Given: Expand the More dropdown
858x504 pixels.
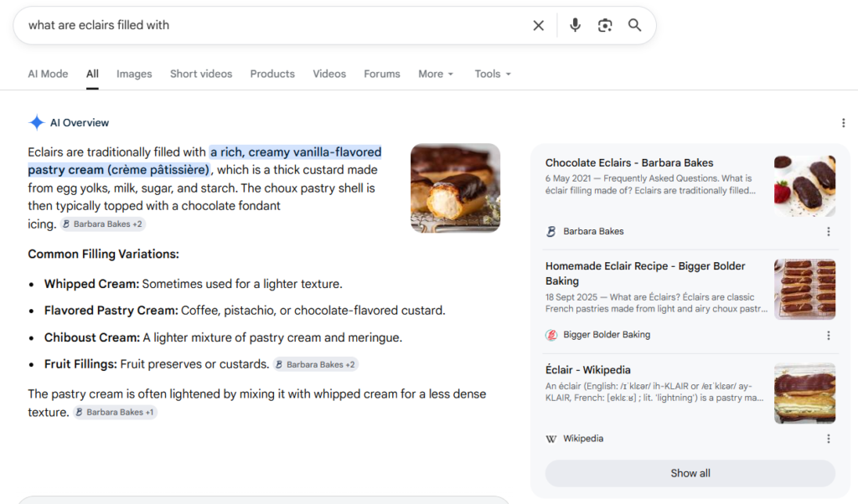Looking at the screenshot, I should click(436, 74).
